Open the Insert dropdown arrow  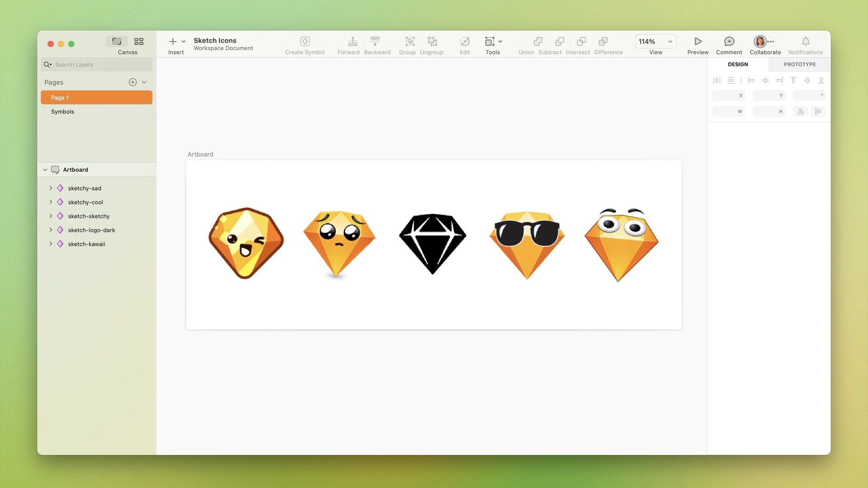point(184,42)
